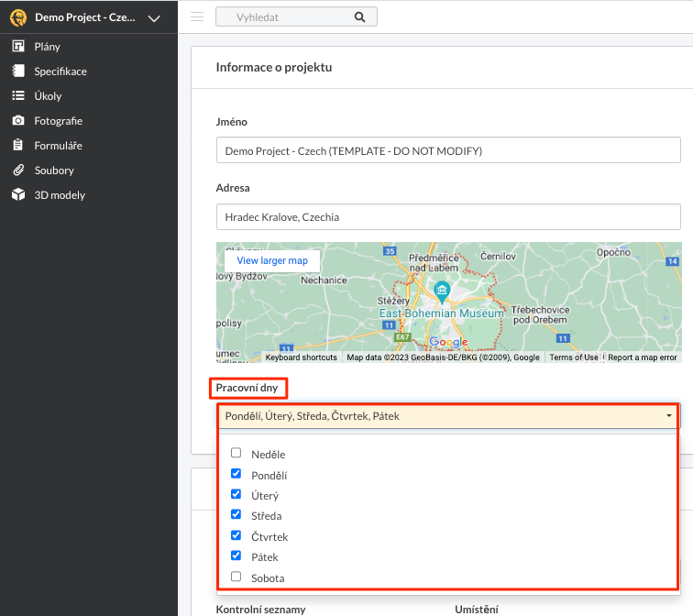
Task: Click the Plány sidebar icon
Action: [x=17, y=47]
